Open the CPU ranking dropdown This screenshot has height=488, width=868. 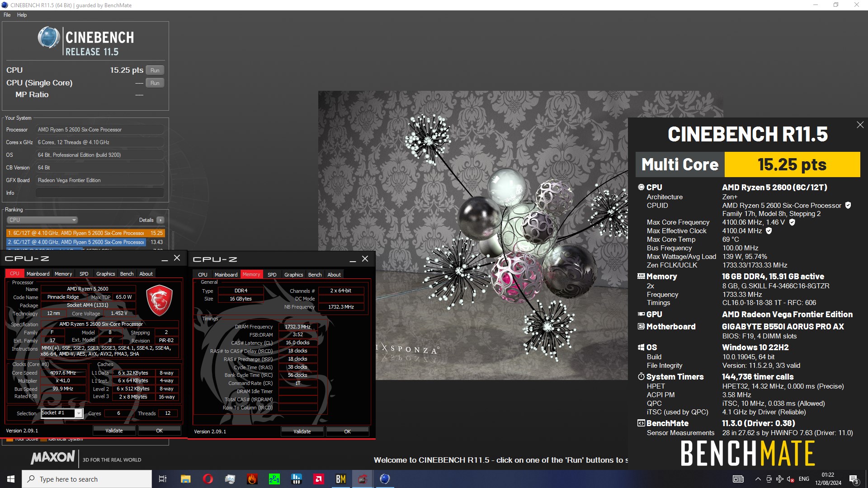point(42,220)
